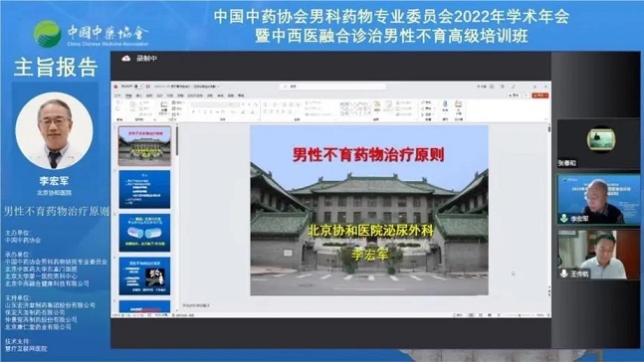Click the Undo arrow icon in ribbon
Viewport: 644px width, 362px height.
[x=117, y=102]
